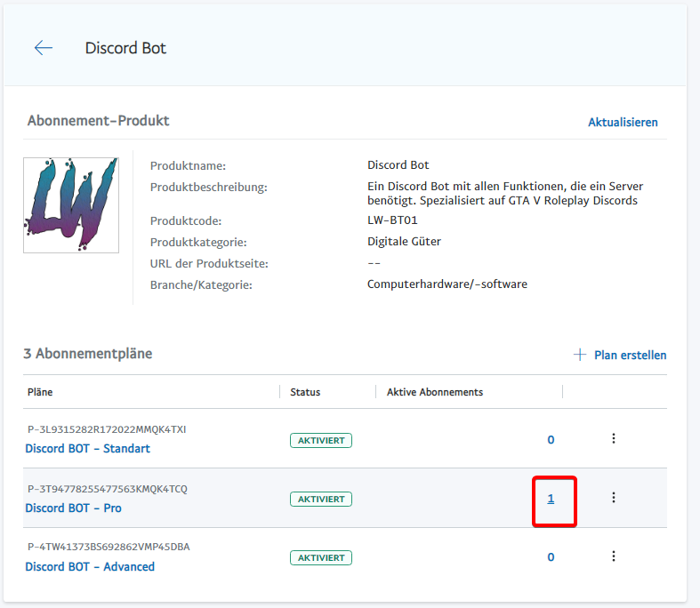The width and height of the screenshot is (700, 608).
Task: Open the Discord BOT - Advanced plan
Action: tap(90, 567)
